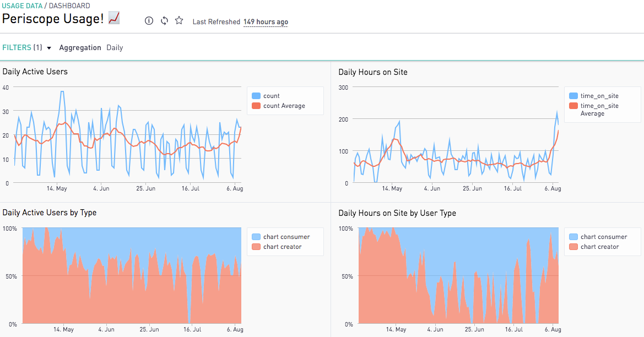This screenshot has height=337, width=644.
Task: Click the info icon beside the dashboard title
Action: coord(149,21)
